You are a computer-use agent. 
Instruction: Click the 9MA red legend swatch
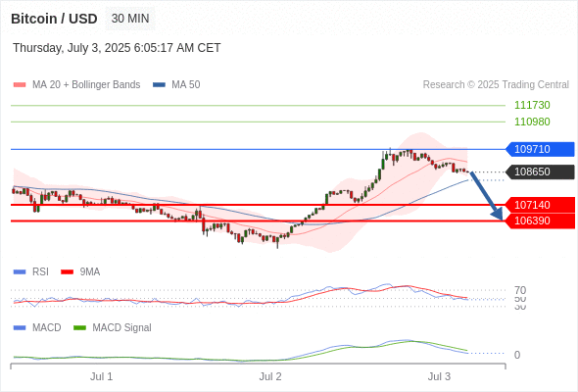pos(67,272)
